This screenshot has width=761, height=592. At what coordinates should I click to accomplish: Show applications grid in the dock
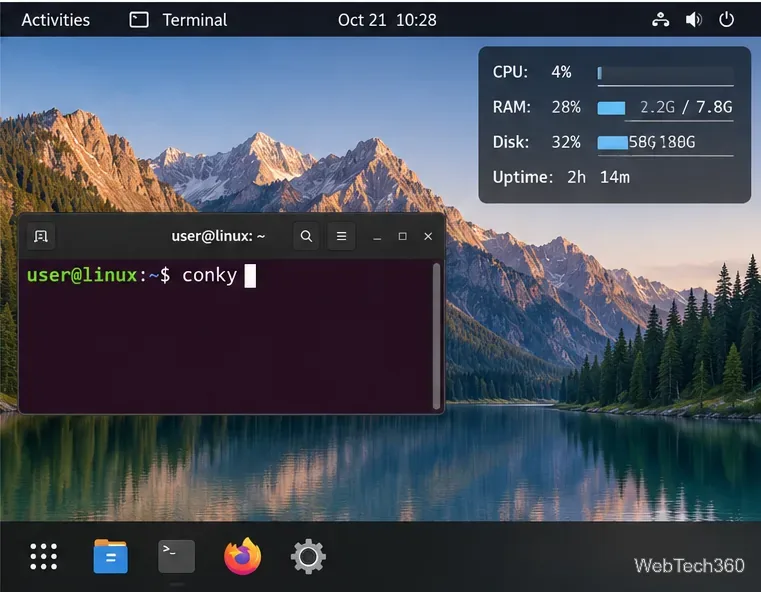point(44,557)
